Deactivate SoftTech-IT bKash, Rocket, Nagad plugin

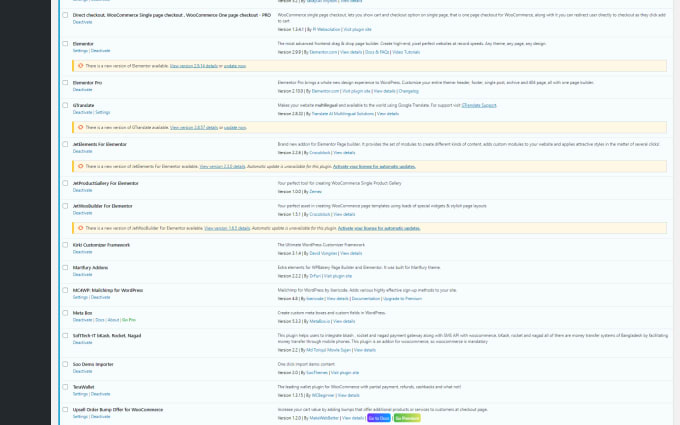point(82,343)
